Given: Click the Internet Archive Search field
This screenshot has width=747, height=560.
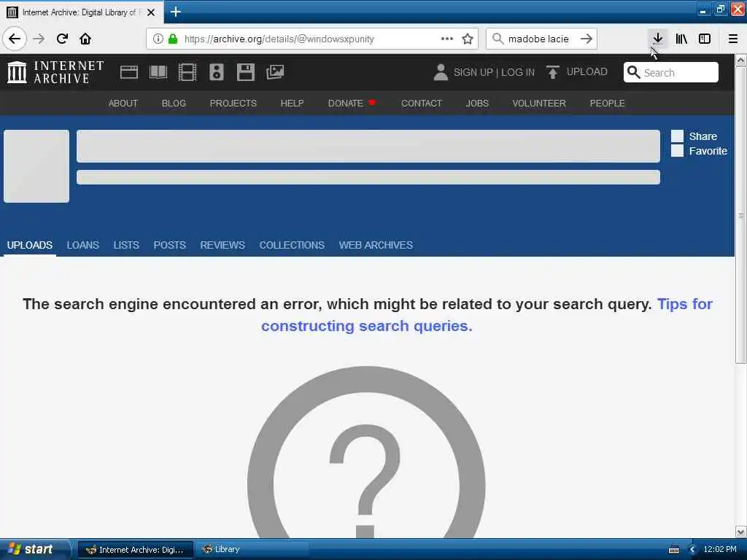Looking at the screenshot, I should (671, 72).
